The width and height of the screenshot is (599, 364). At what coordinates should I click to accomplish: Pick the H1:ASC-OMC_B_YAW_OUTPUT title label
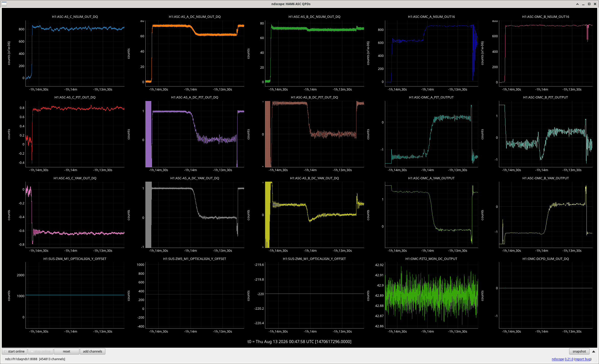click(x=546, y=178)
